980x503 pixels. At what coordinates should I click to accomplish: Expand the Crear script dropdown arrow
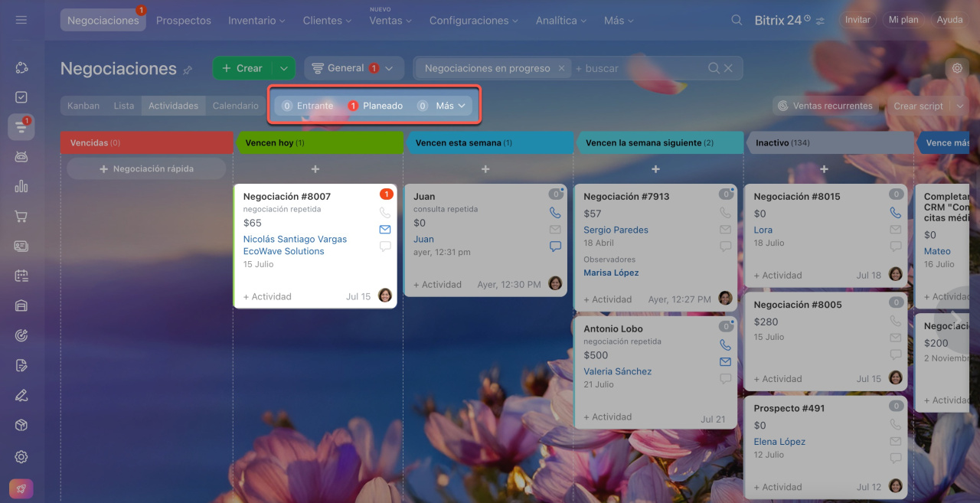click(x=960, y=106)
